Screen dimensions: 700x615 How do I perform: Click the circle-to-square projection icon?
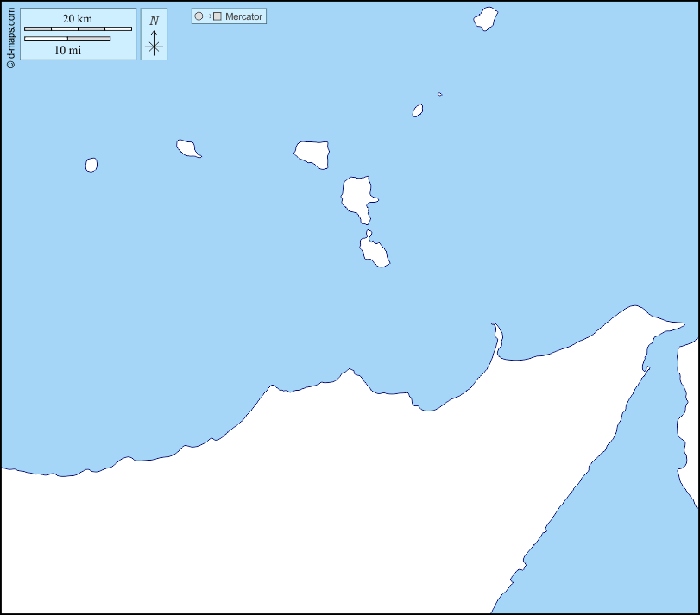(x=208, y=16)
